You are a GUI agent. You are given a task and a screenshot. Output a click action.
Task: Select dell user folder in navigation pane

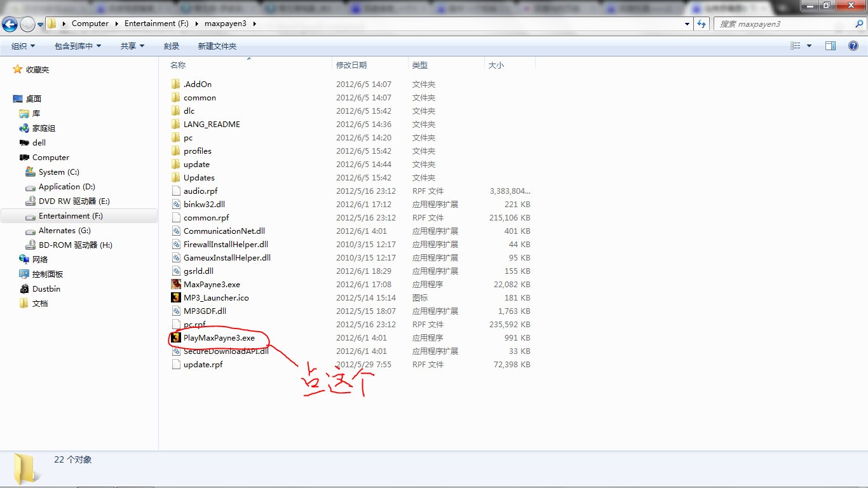[x=39, y=143]
